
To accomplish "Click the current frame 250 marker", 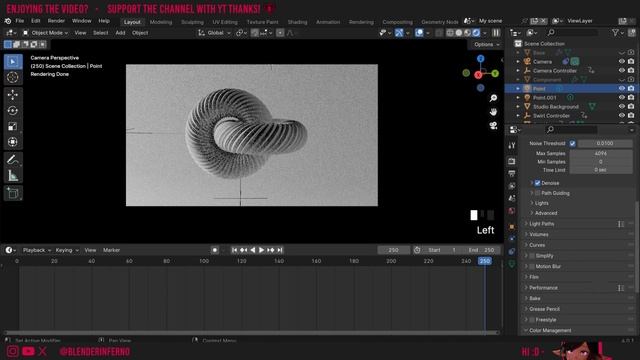I will (x=484, y=261).
